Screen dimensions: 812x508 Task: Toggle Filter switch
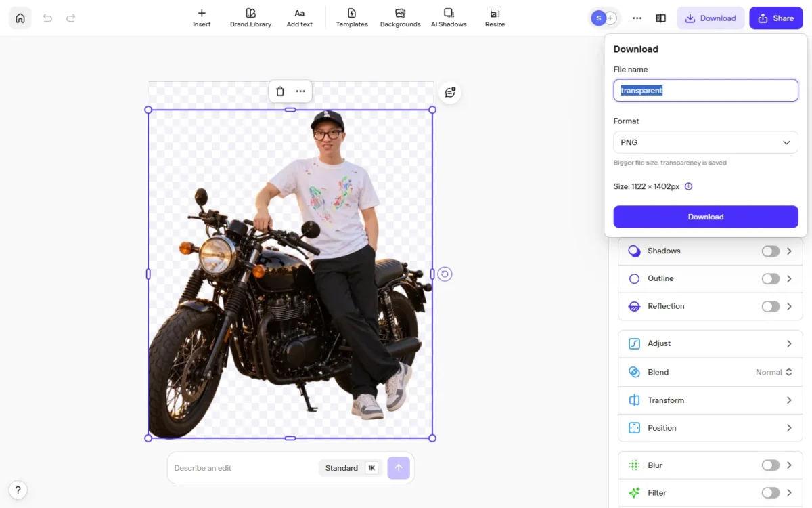(x=770, y=493)
